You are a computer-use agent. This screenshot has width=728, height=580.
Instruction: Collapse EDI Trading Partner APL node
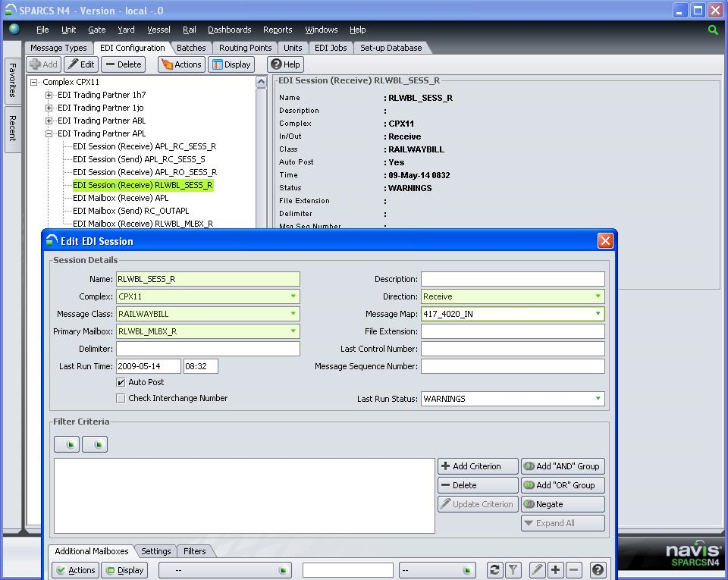49,134
